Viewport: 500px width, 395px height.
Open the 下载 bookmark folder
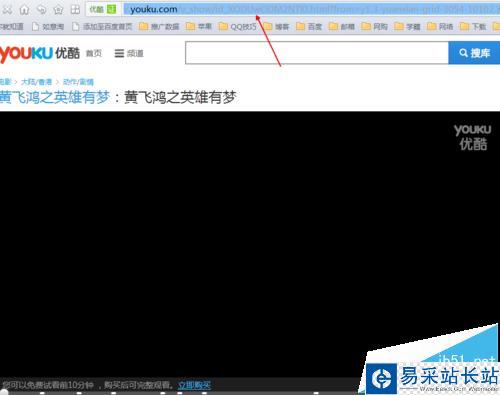pyautogui.click(x=472, y=26)
